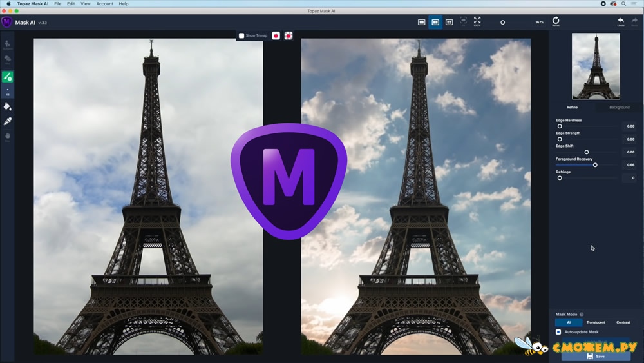Screen dimensions: 644x363
Task: Click the Reset icon
Action: (x=556, y=21)
